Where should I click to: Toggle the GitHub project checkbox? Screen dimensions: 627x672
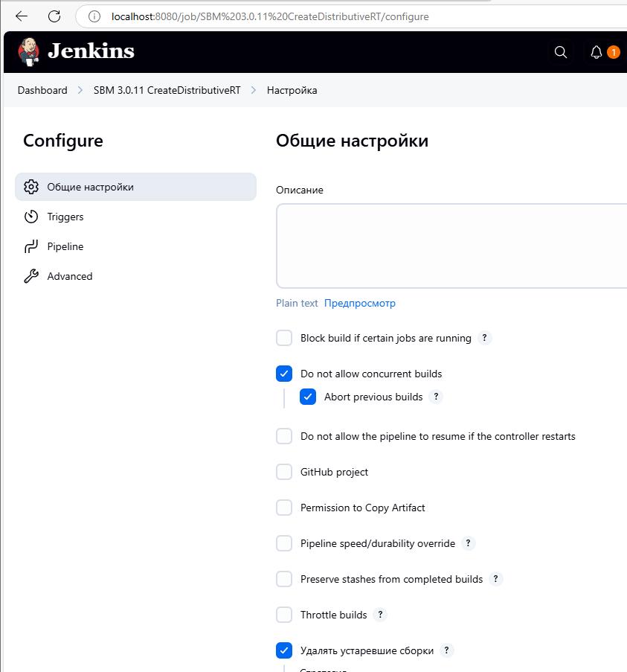click(x=284, y=472)
